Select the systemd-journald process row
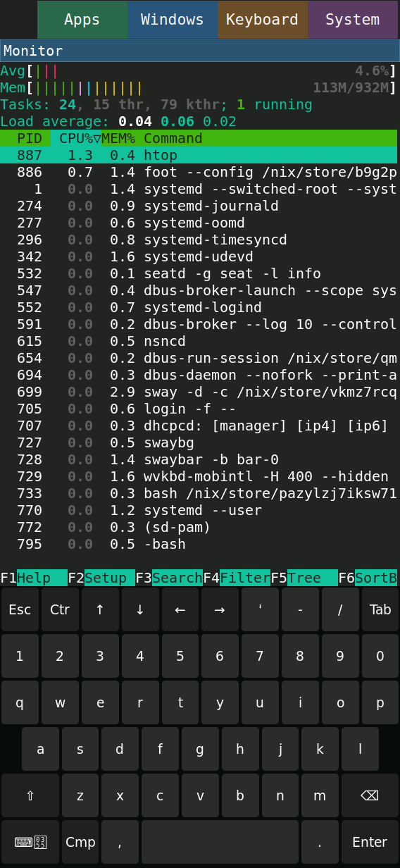 click(199, 206)
